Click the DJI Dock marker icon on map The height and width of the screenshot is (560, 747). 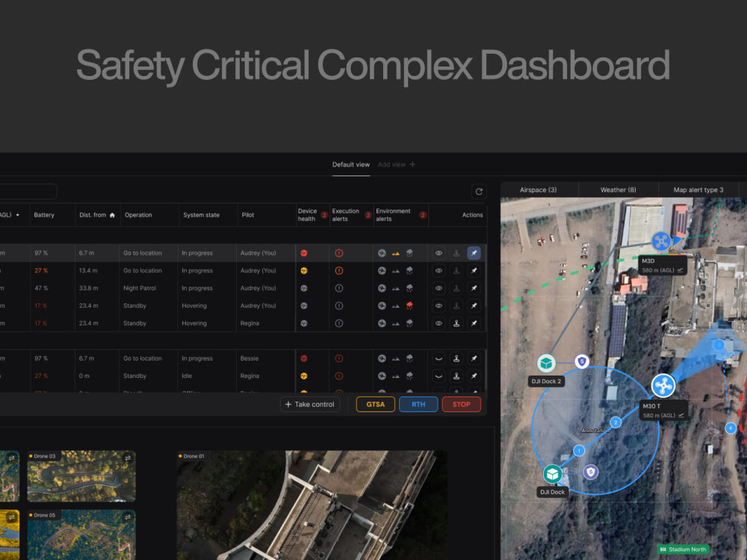[553, 474]
